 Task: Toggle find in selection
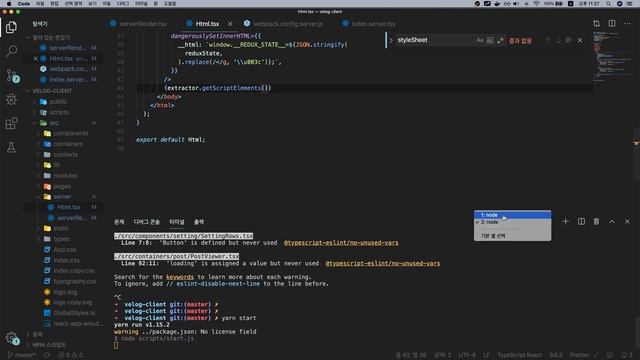click(x=569, y=40)
